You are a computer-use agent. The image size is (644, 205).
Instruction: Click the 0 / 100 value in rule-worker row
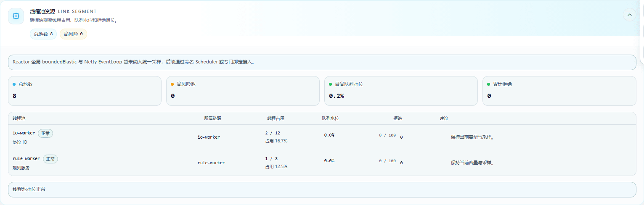click(x=387, y=161)
